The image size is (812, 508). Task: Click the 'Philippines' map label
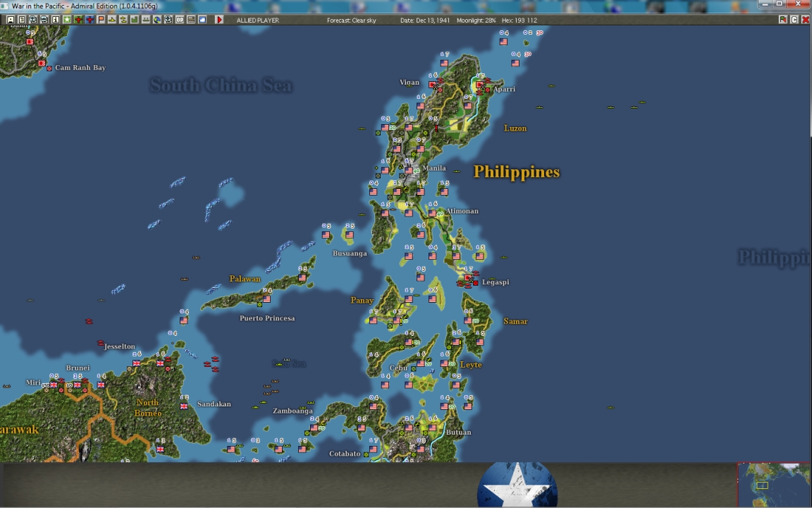pos(516,172)
